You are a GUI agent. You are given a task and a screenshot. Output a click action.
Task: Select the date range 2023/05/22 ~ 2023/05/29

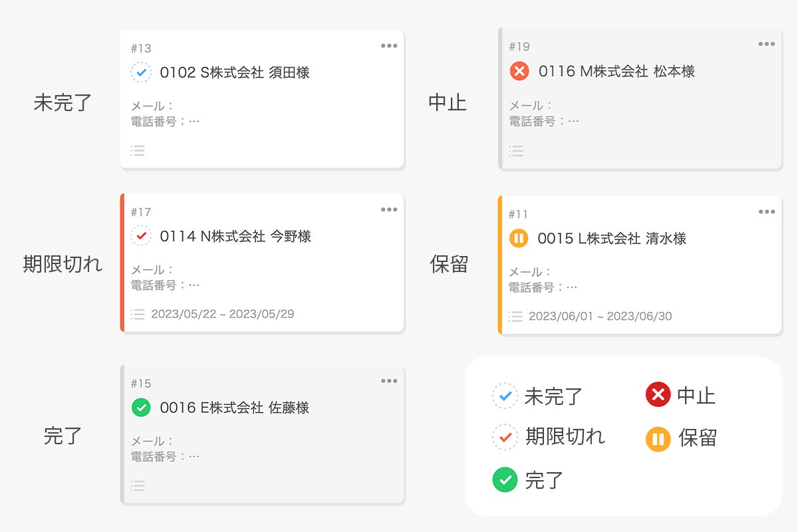click(x=223, y=314)
